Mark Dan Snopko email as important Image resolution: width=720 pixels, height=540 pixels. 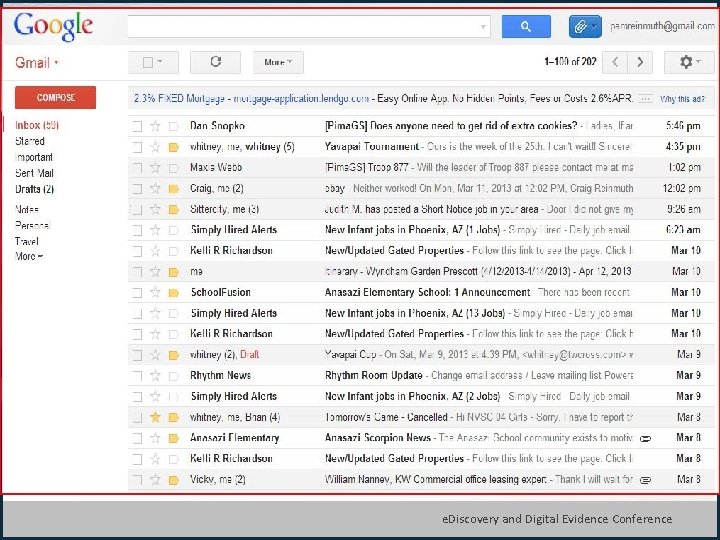pos(173,126)
